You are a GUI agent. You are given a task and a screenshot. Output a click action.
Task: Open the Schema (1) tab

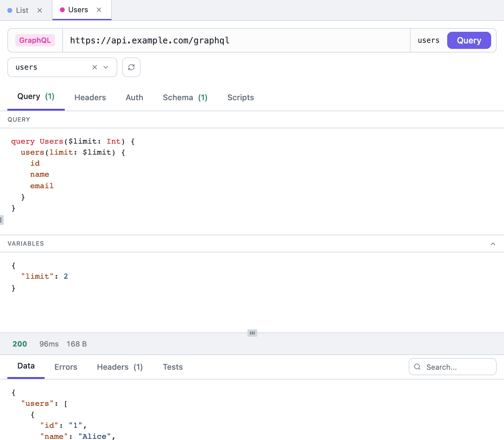pos(185,97)
